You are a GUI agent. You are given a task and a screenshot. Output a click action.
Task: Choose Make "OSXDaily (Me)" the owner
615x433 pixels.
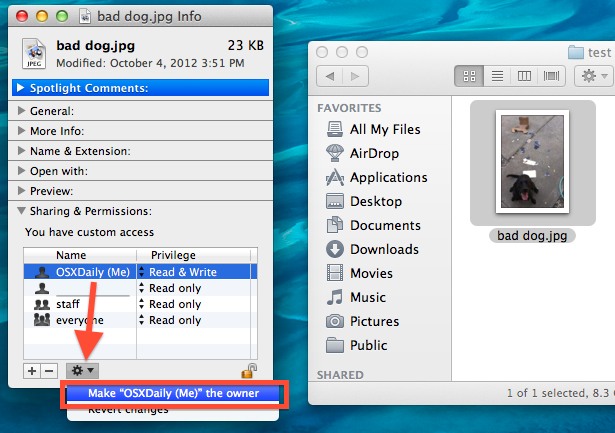173,393
